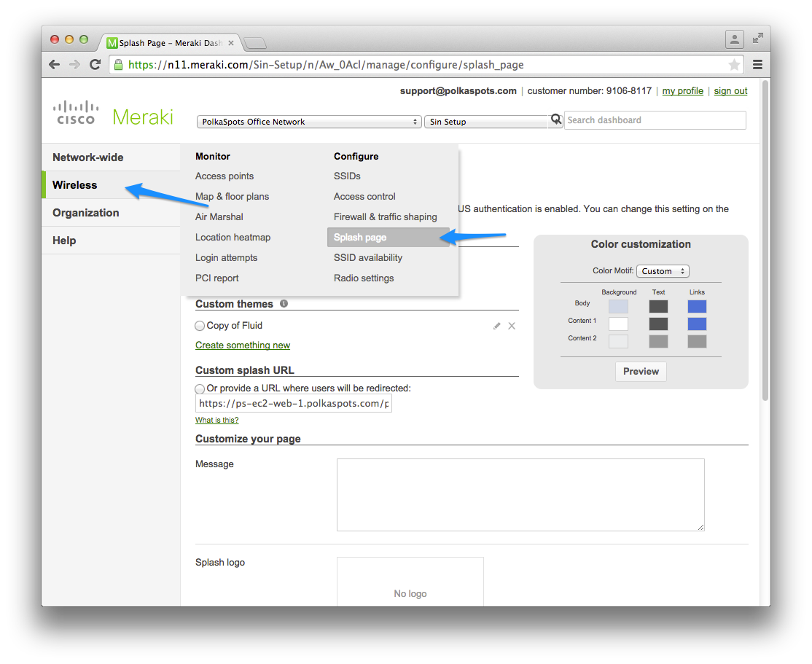The width and height of the screenshot is (812, 664).
Task: Click the Meraki favicon on the tab
Action: [x=112, y=43]
